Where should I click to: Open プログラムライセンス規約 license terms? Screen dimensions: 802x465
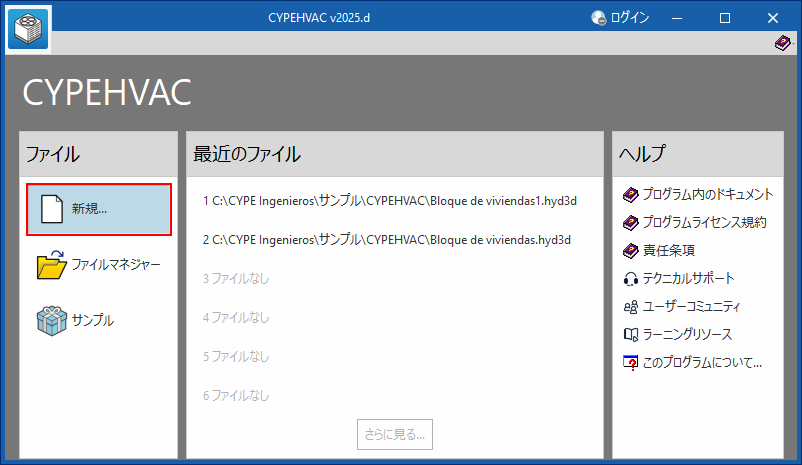click(704, 223)
